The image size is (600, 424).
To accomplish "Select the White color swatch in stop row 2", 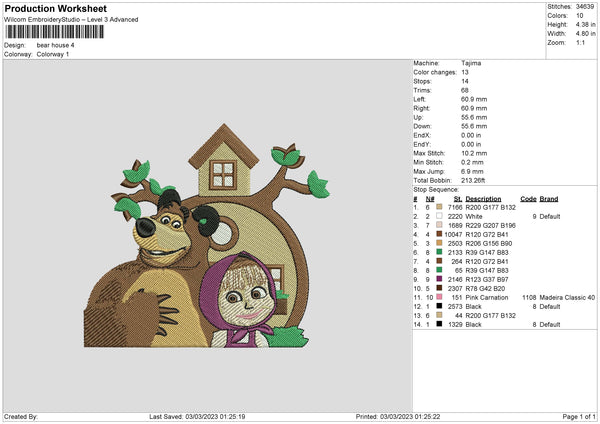I will (x=439, y=216).
